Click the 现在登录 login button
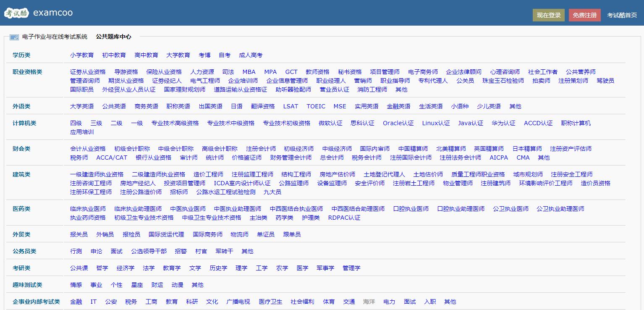The height and width of the screenshot is (310, 644). pyautogui.click(x=548, y=14)
